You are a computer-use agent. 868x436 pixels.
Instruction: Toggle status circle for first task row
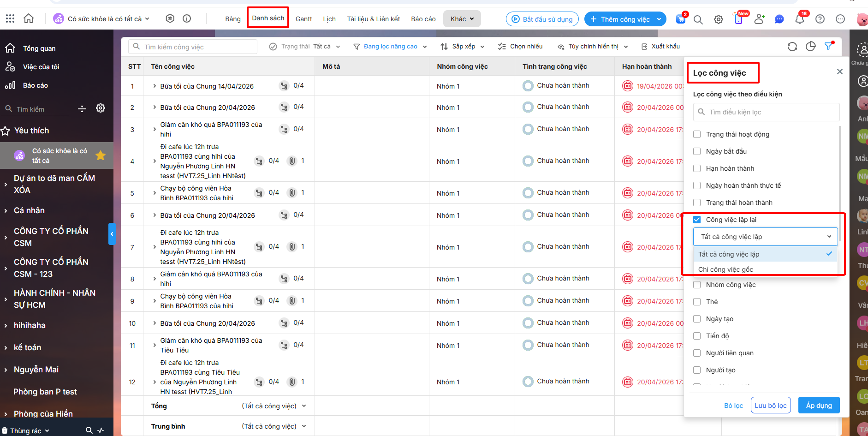point(528,86)
